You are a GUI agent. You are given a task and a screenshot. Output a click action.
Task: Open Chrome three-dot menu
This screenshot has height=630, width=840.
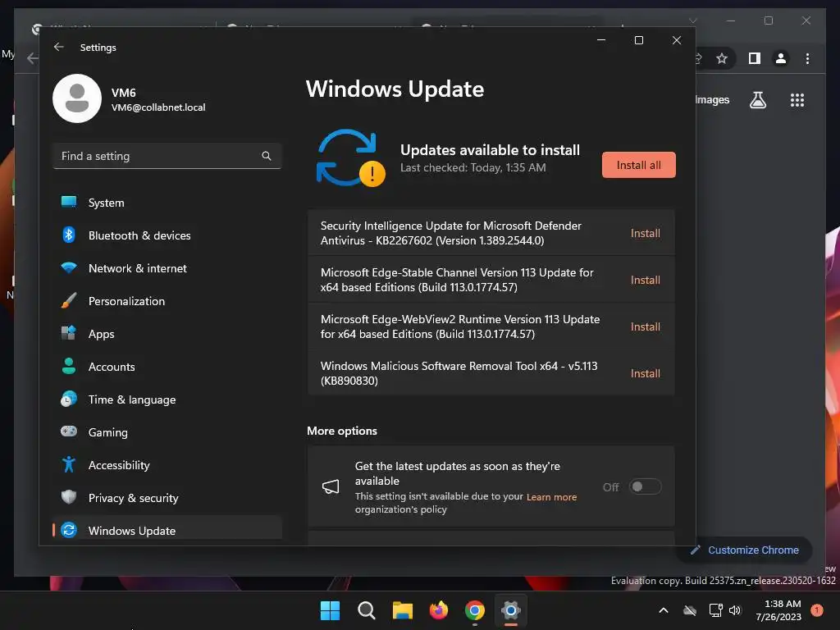[x=807, y=58]
